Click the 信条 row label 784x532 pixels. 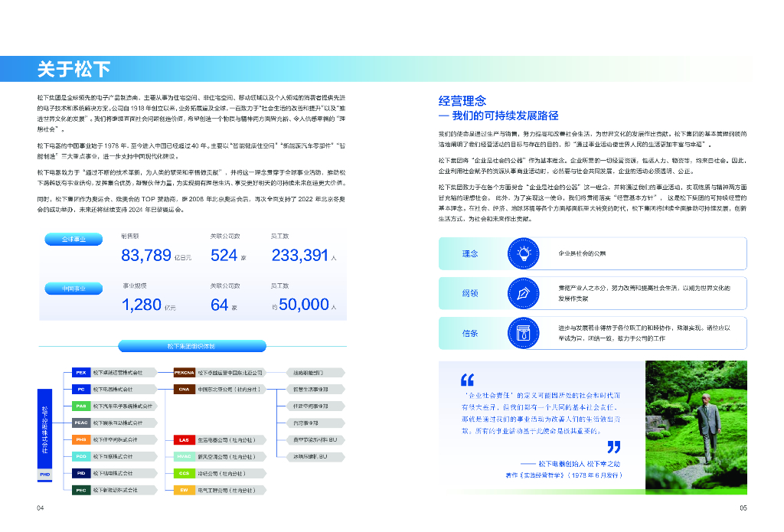point(470,334)
